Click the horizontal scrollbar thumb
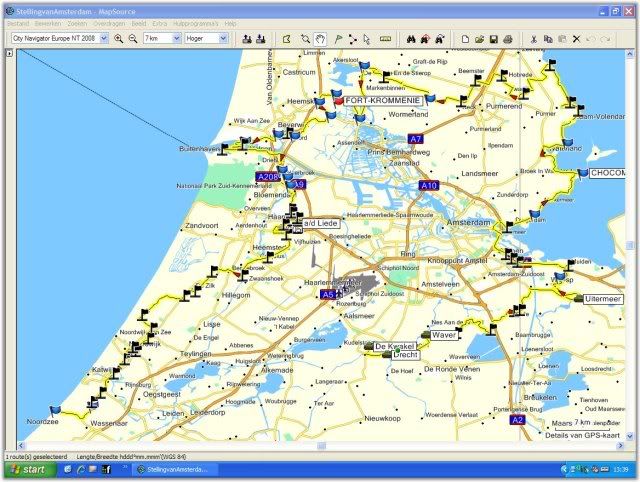The width and height of the screenshot is (640, 482). 322,446
